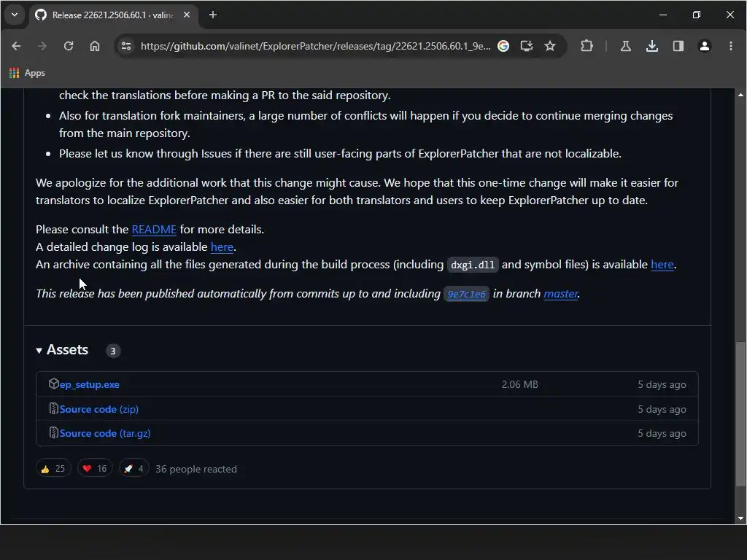Viewport: 747px width, 560px height.
Task: Download Source code (tar.gz)
Action: (105, 434)
